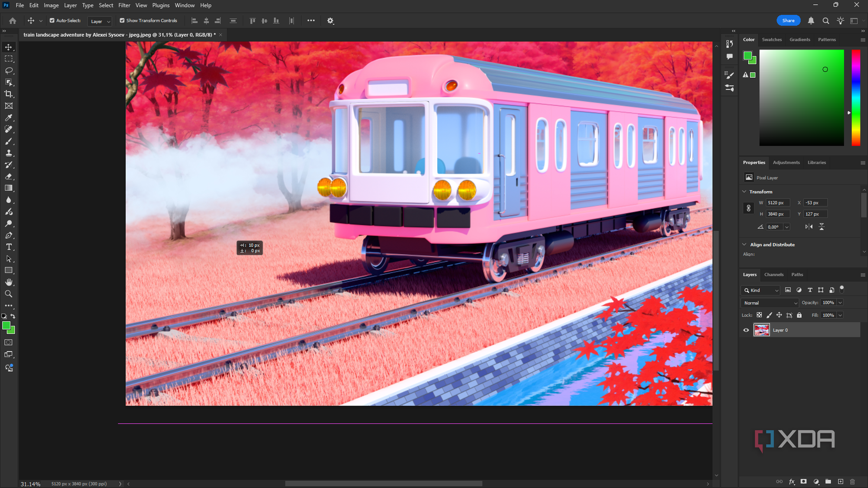
Task: Select the Pen tool
Action: pyautogui.click(x=9, y=236)
